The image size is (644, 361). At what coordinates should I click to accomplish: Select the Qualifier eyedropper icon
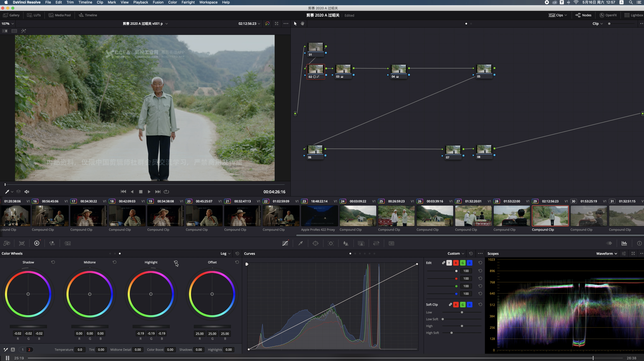pyautogui.click(x=300, y=243)
